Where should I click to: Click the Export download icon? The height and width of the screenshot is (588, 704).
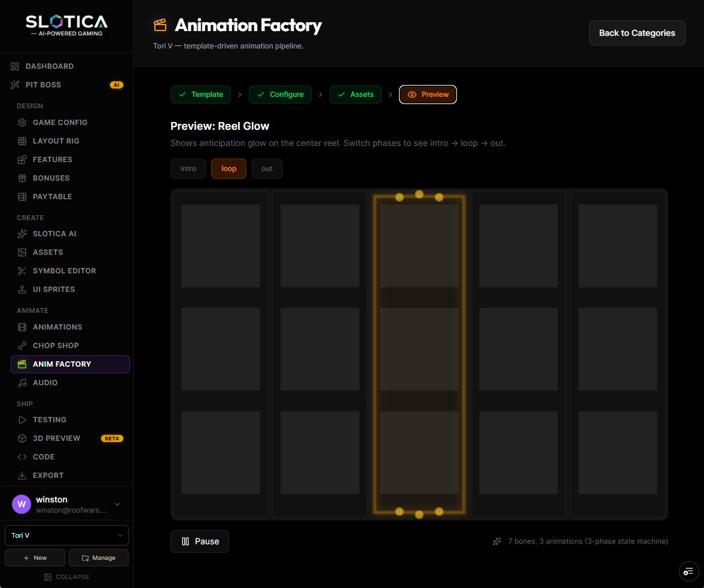pos(22,476)
